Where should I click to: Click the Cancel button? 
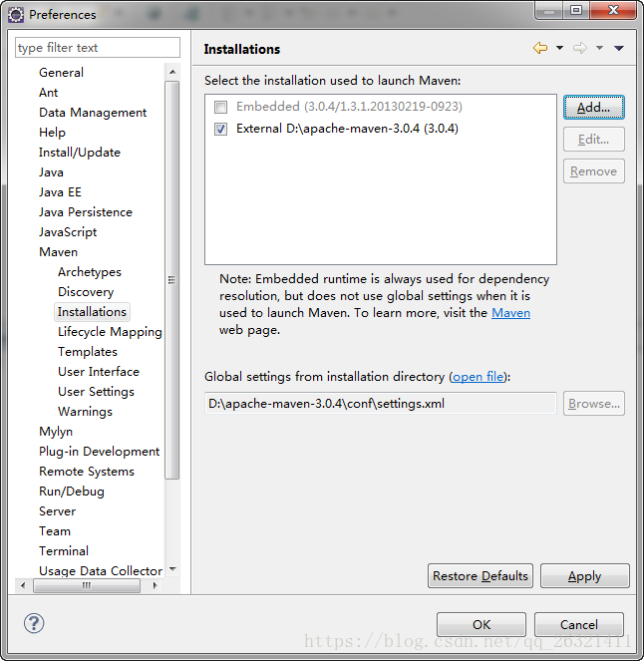579,624
